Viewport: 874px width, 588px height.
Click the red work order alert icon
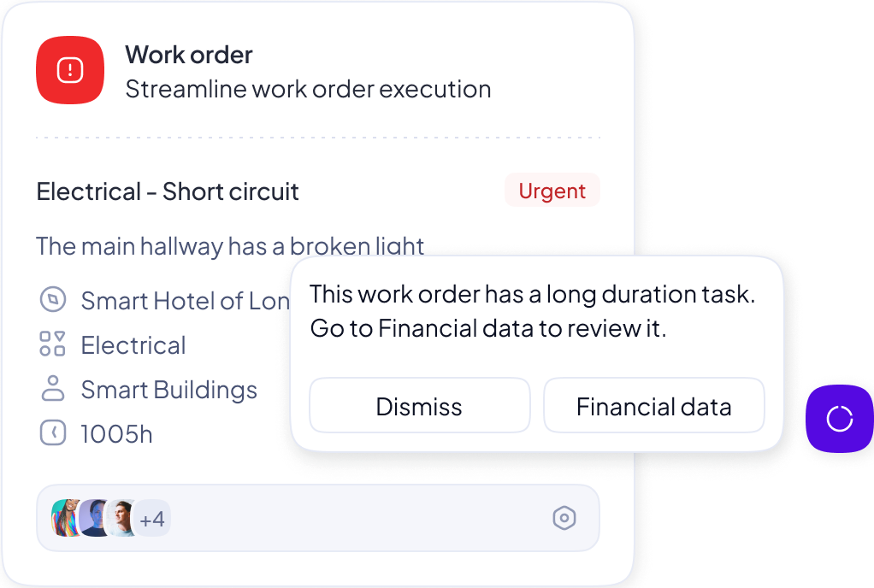point(69,69)
